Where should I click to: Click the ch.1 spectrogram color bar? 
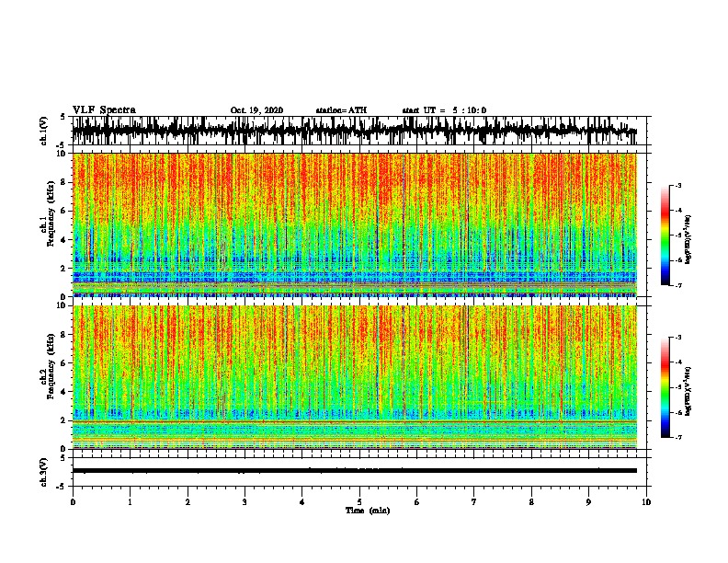tap(665, 236)
